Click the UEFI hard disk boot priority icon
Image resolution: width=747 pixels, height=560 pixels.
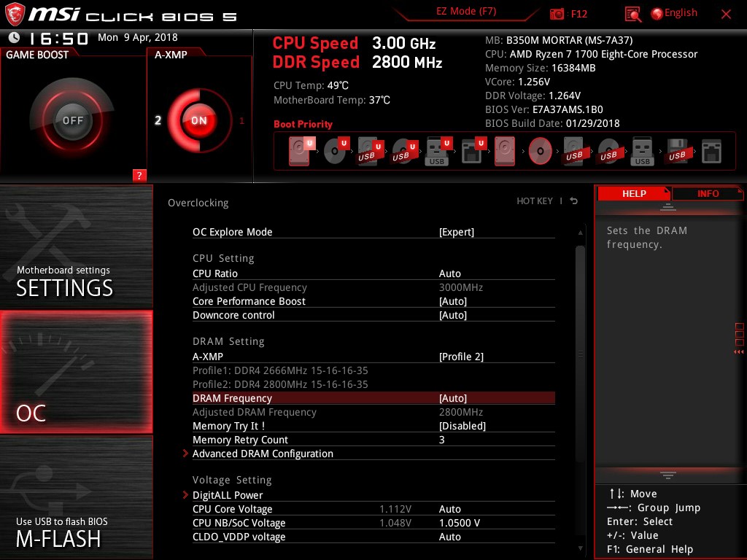point(301,151)
